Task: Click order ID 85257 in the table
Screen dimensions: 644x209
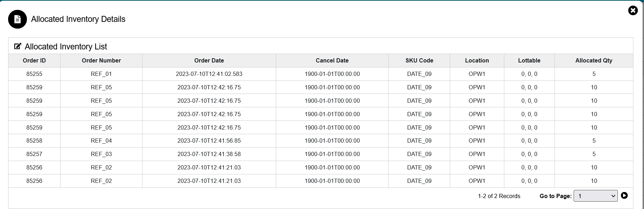Action: click(34, 154)
